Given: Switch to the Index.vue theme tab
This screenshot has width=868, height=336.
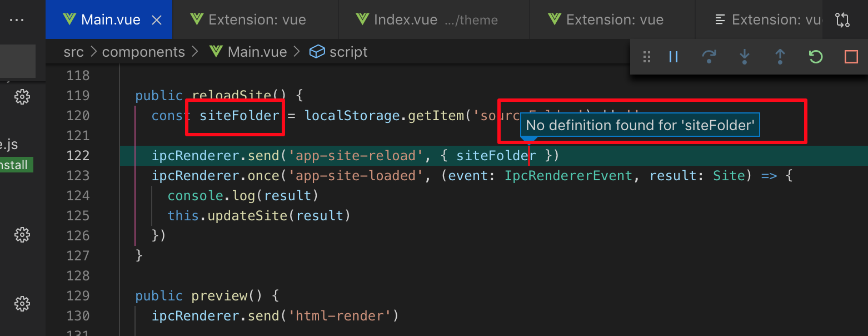Looking at the screenshot, I should point(434,19).
